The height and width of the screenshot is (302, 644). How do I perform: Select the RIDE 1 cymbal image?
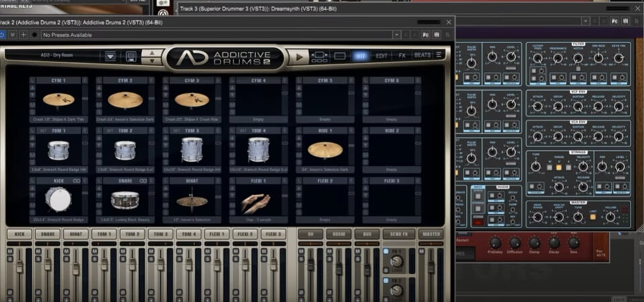tap(325, 150)
